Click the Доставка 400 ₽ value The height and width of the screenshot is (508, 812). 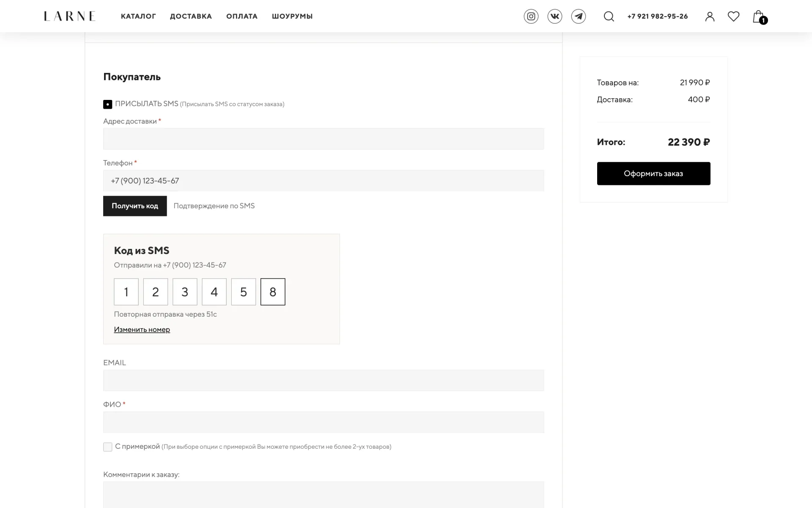(x=699, y=99)
